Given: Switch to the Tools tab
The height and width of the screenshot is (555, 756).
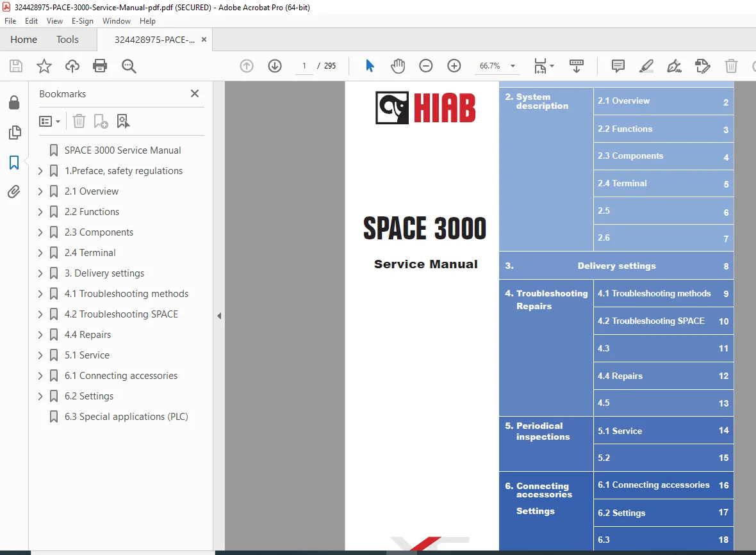Looking at the screenshot, I should [67, 40].
